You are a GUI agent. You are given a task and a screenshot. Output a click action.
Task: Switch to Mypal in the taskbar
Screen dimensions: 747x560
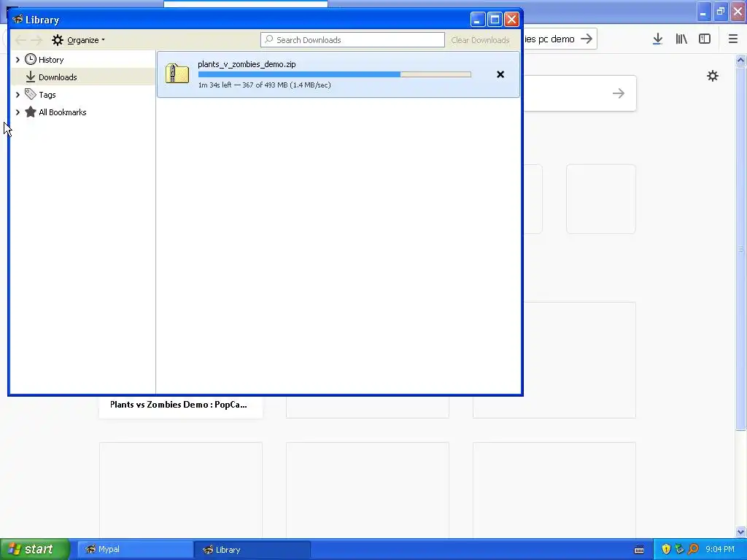pos(135,550)
